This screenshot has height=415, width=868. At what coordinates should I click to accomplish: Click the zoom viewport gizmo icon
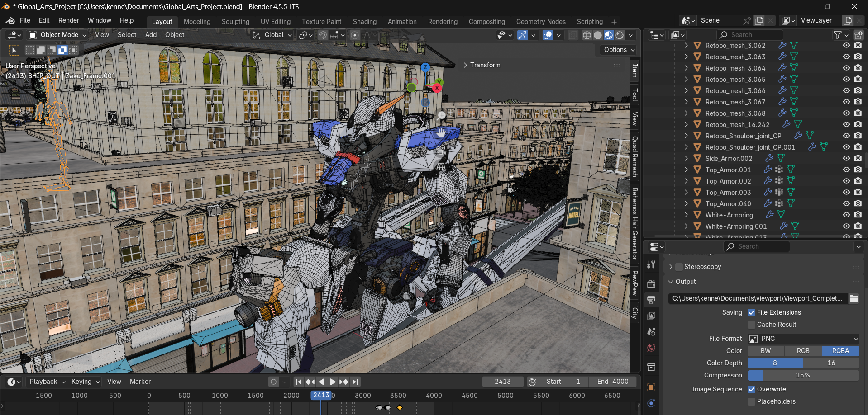click(442, 115)
